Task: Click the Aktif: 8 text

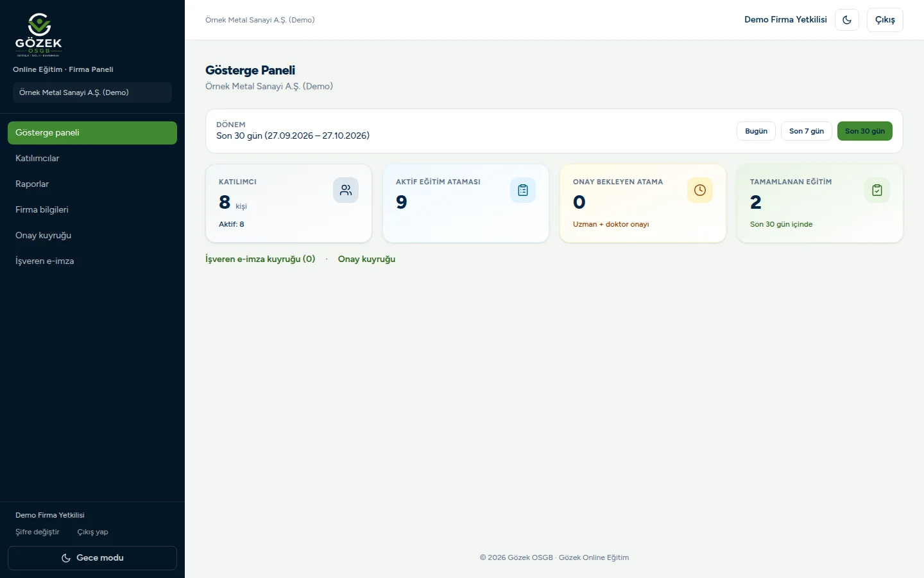Action: coord(232,224)
